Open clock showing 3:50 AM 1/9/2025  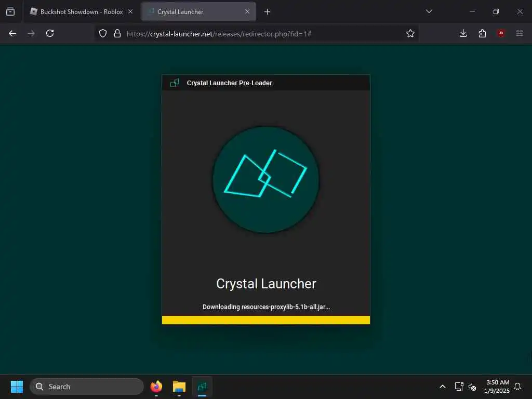click(x=497, y=387)
